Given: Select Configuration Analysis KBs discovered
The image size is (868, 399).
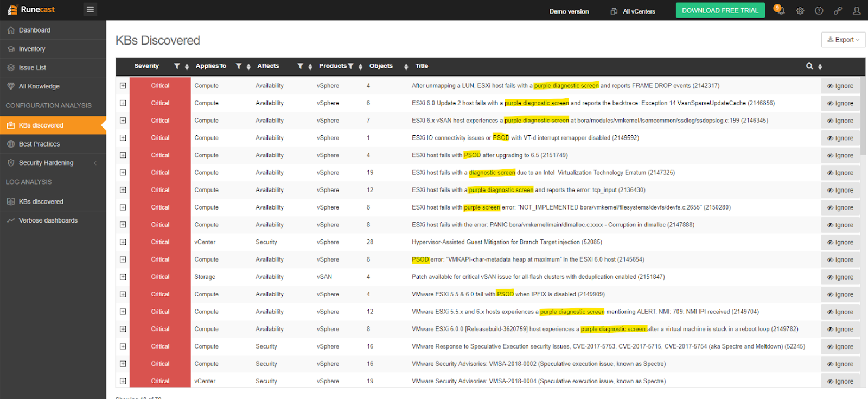Looking at the screenshot, I should pyautogui.click(x=53, y=125).
